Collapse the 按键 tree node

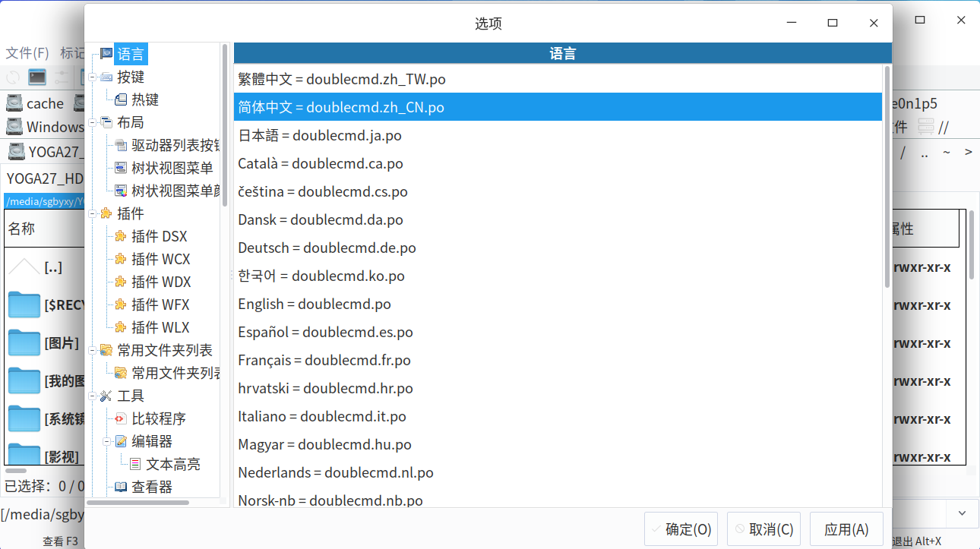[93, 77]
